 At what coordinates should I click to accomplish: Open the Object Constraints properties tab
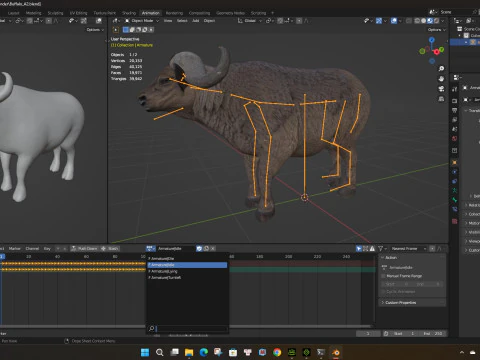(x=455, y=181)
